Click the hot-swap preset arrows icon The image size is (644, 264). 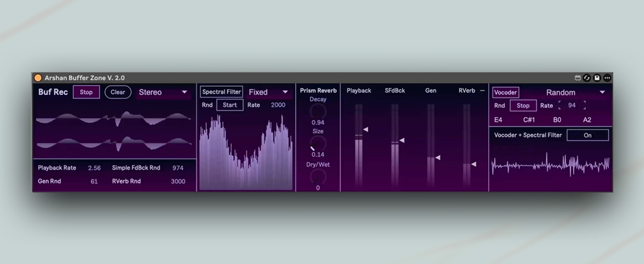[587, 78]
